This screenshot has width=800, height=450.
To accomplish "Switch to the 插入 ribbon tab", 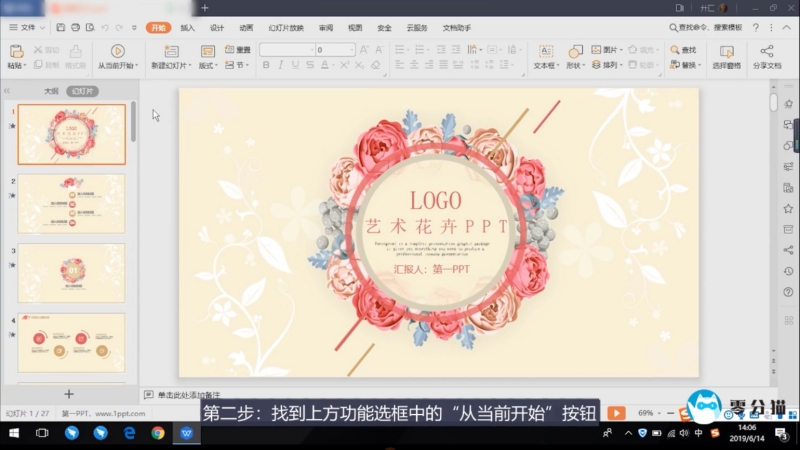I will 187,28.
